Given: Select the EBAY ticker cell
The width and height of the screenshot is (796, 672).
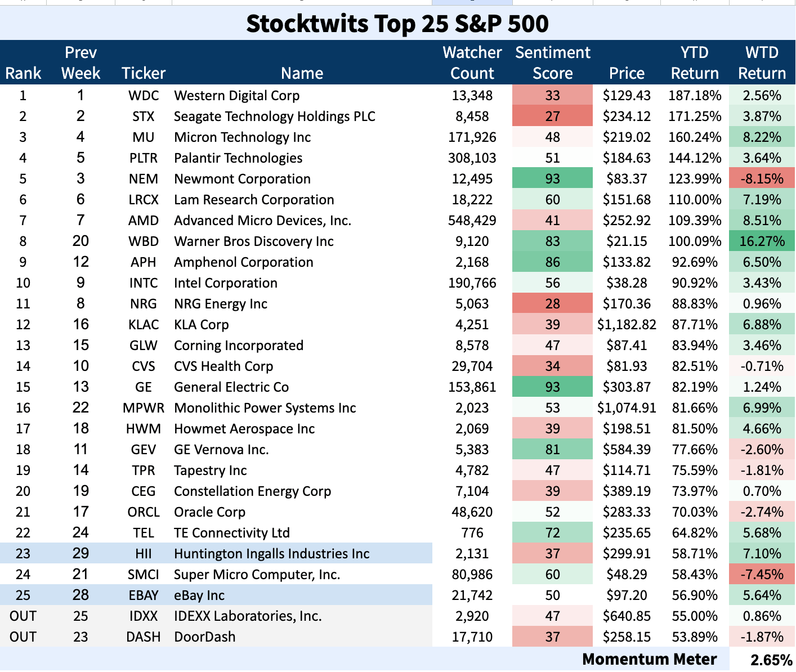Looking at the screenshot, I should click(x=144, y=595).
